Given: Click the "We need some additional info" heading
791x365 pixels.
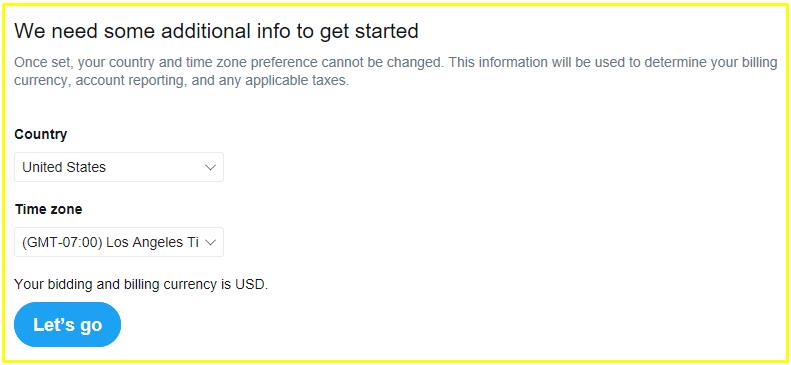Looking at the screenshot, I should [216, 31].
